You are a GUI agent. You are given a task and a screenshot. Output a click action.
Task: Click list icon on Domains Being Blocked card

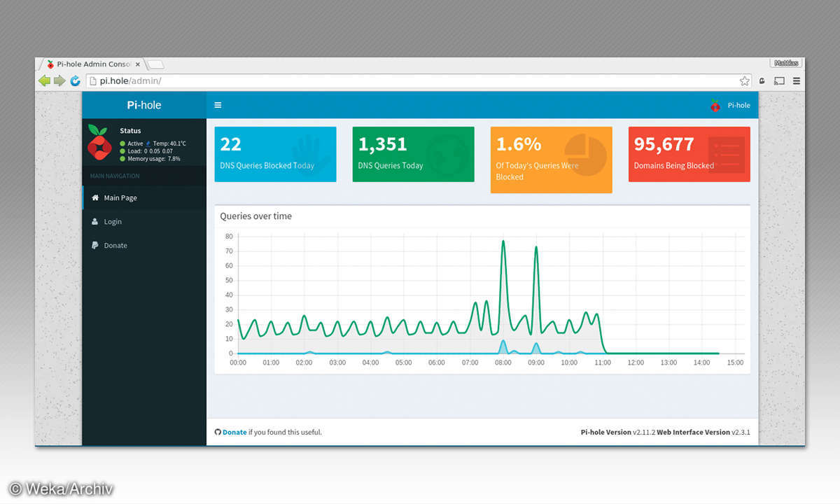click(727, 154)
